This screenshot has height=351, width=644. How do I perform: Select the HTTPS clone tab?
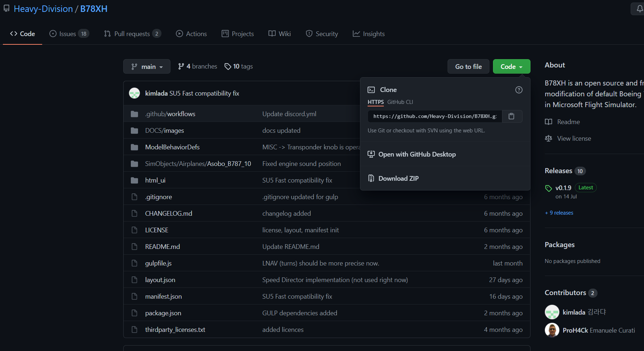tap(376, 102)
